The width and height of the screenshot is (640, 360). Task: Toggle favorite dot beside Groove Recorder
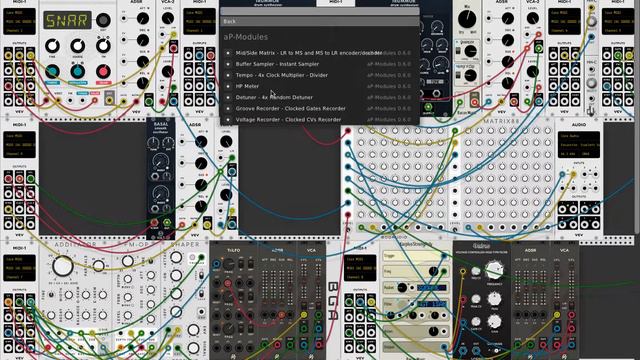pyautogui.click(x=228, y=108)
